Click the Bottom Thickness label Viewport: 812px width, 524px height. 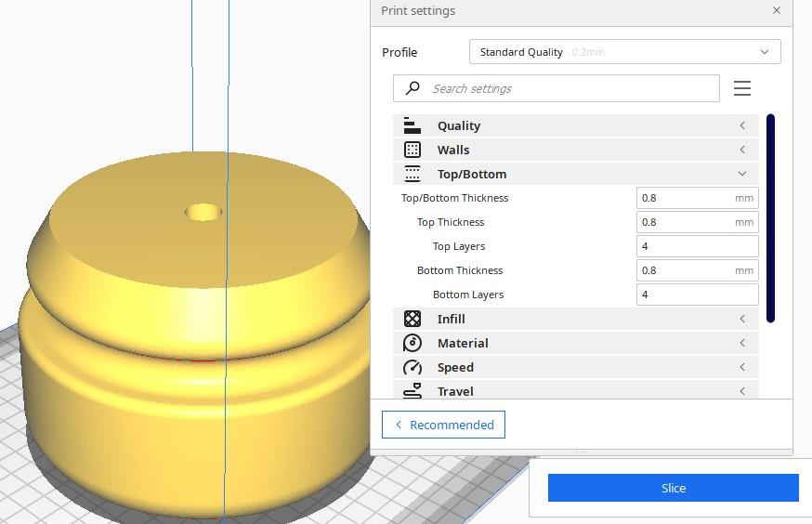[460, 270]
